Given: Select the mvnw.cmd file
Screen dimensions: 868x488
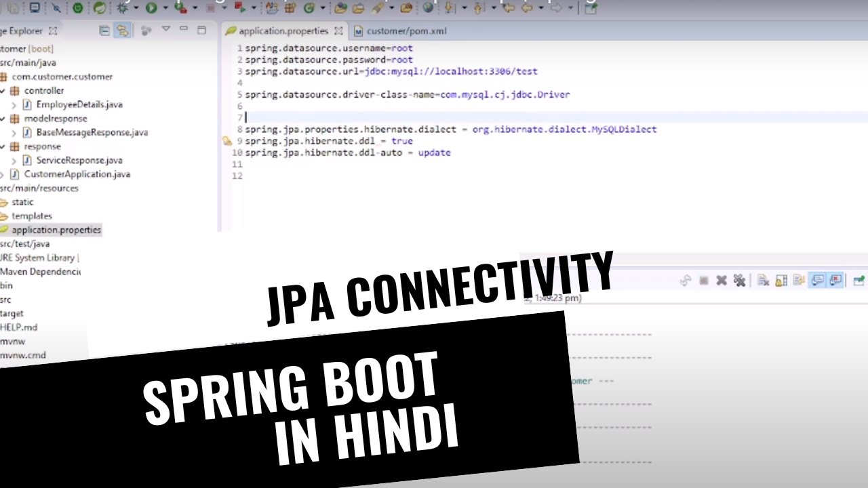Looking at the screenshot, I should (x=23, y=355).
